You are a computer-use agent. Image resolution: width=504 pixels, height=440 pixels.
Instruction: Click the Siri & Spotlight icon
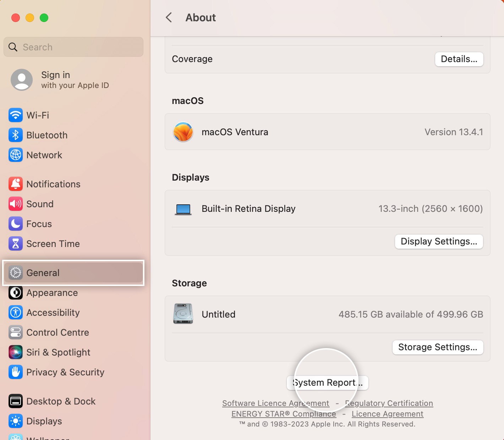(x=16, y=352)
